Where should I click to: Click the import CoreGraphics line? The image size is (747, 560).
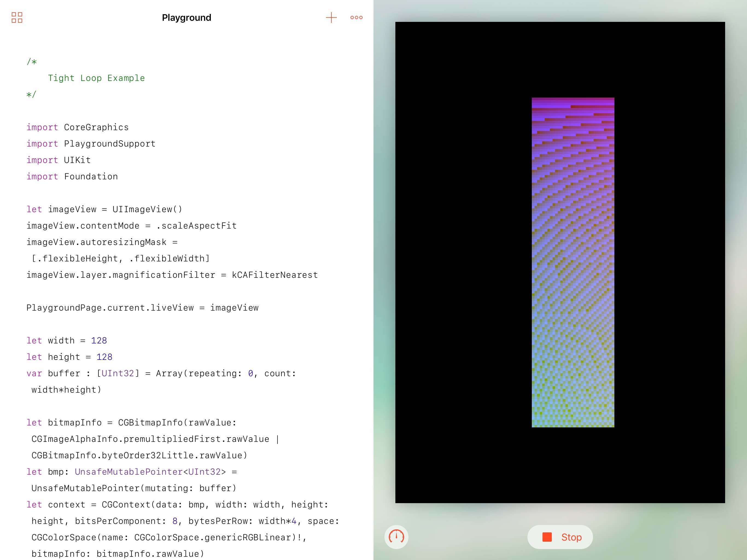click(x=78, y=127)
